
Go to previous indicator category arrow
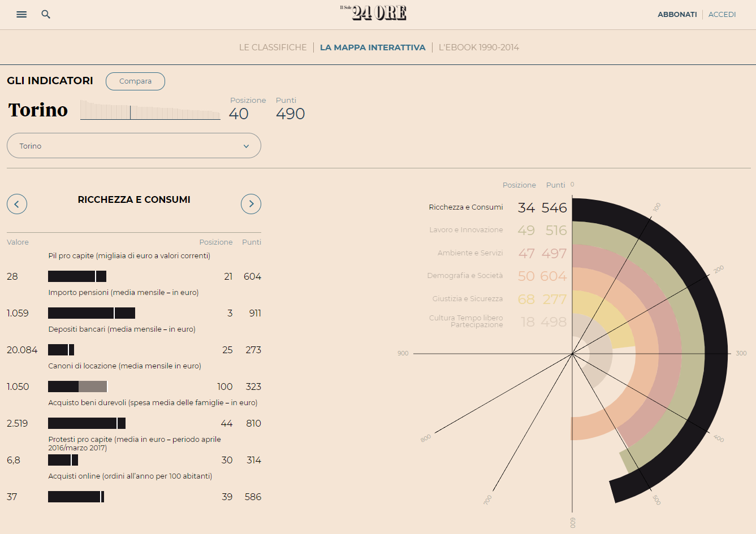coord(17,204)
